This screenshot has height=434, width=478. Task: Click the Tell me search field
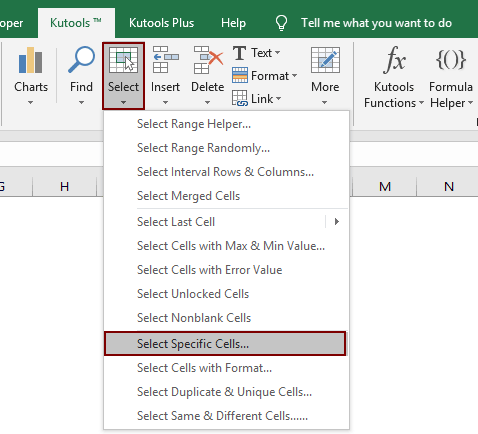tap(376, 23)
